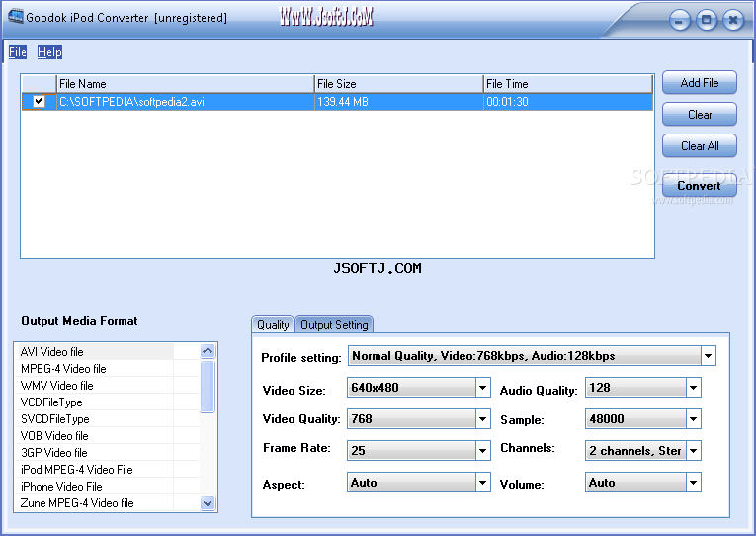Close the Goodok iPod Converter window
Screen dimensions: 756x536
tap(733, 20)
